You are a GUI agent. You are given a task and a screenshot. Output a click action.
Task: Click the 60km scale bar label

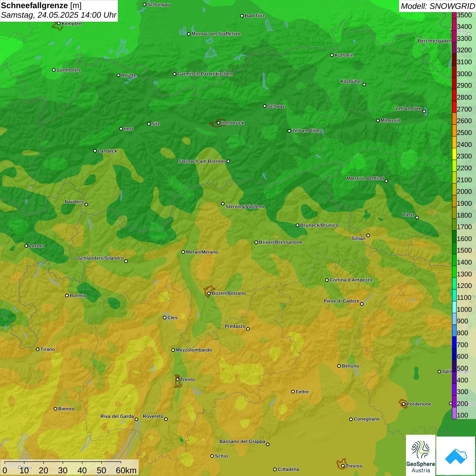[x=126, y=471]
